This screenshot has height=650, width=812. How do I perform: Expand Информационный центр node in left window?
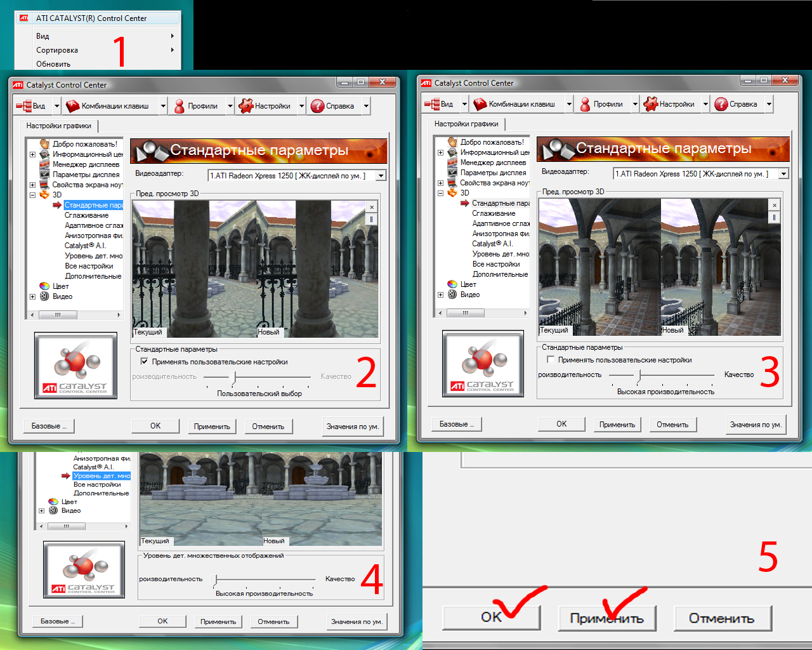pos(32,154)
